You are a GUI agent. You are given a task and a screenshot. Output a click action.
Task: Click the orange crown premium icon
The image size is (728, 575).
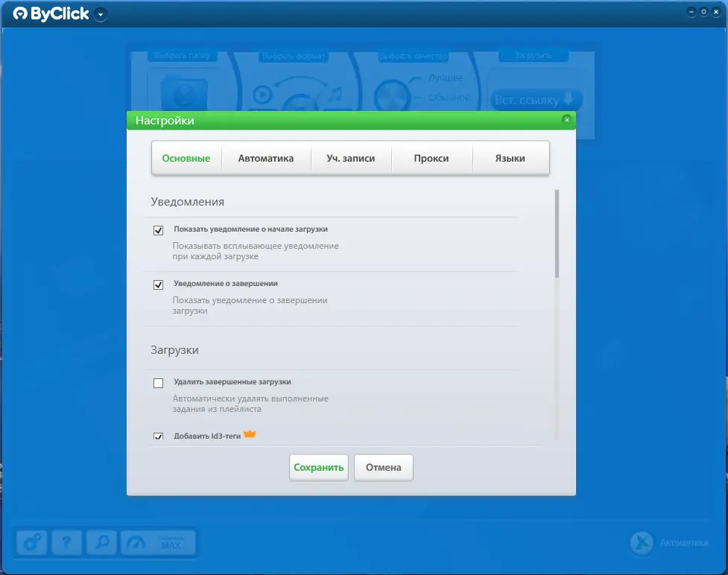pos(250,434)
